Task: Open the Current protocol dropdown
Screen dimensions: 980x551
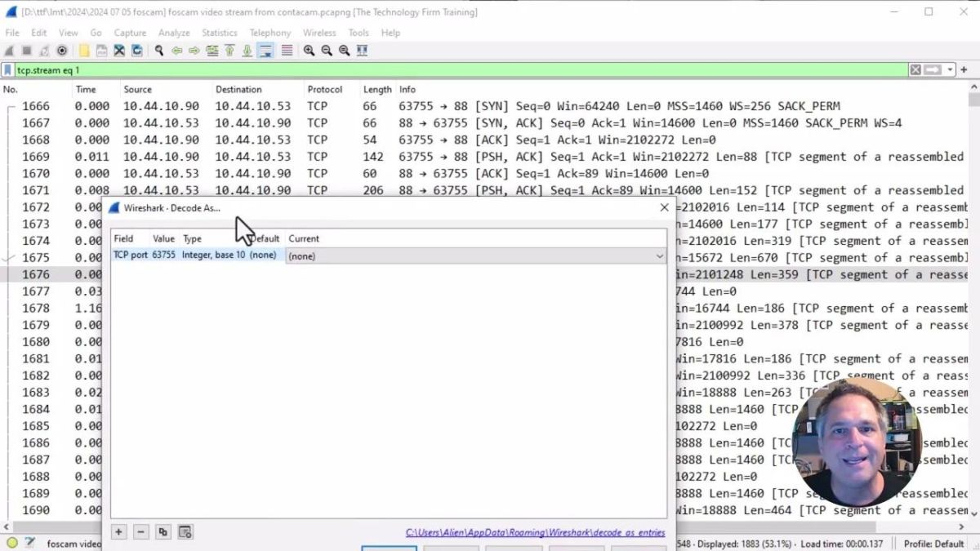Action: click(475, 256)
